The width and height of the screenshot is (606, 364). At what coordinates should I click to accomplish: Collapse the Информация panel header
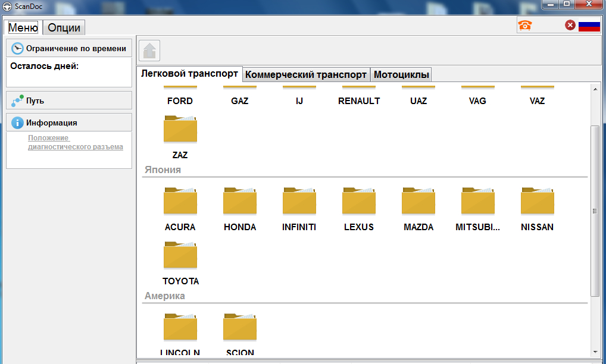[x=69, y=123]
